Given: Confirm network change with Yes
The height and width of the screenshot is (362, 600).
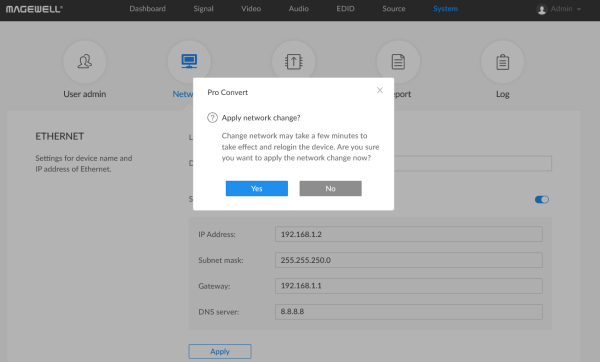Looking at the screenshot, I should (257, 188).
